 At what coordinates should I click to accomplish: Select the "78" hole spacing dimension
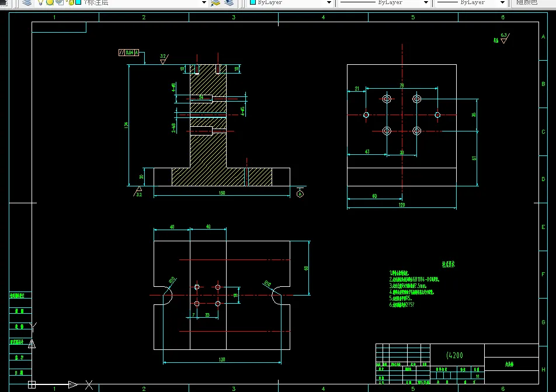point(402,85)
